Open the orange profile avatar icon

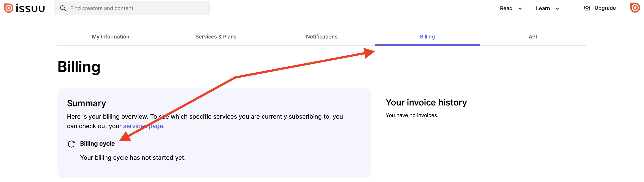click(635, 8)
